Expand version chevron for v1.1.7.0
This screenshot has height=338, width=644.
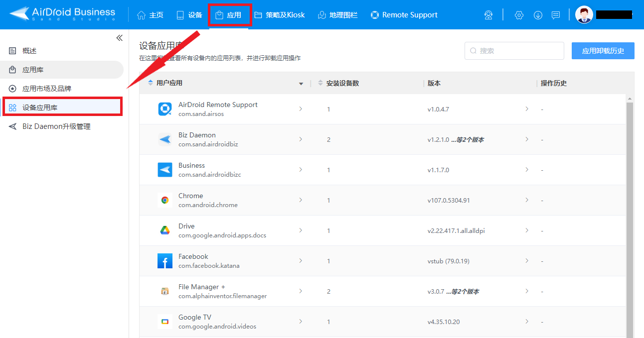point(527,169)
